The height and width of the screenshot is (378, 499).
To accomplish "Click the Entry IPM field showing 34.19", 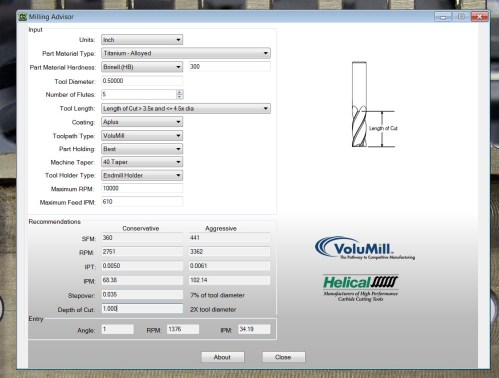I will [x=254, y=329].
